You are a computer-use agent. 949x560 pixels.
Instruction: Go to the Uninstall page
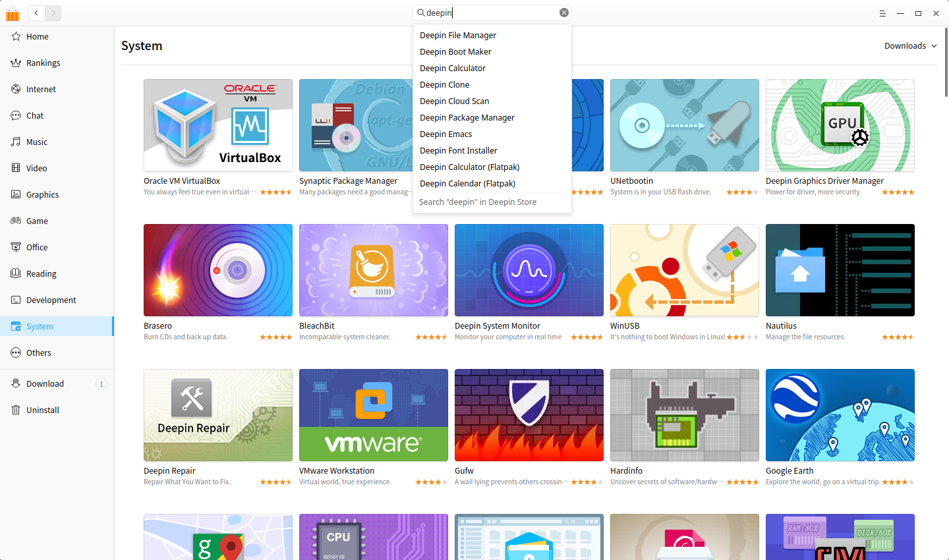tap(43, 410)
